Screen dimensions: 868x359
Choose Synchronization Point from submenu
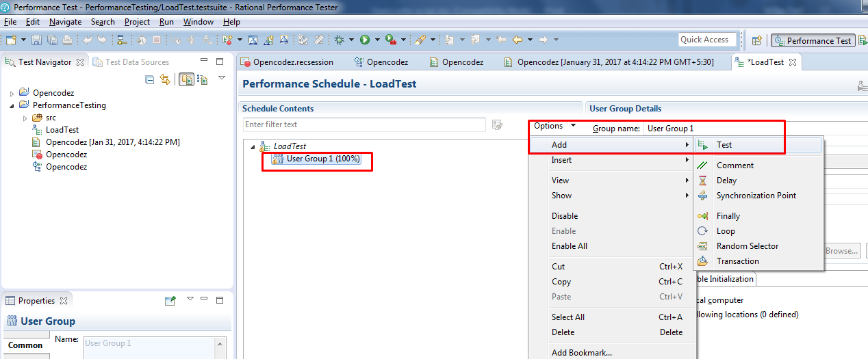point(758,196)
